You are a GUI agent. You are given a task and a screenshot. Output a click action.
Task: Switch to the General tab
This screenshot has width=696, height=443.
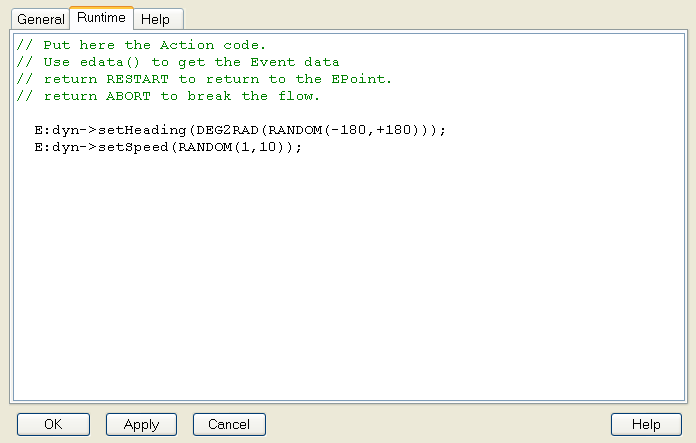[40, 19]
